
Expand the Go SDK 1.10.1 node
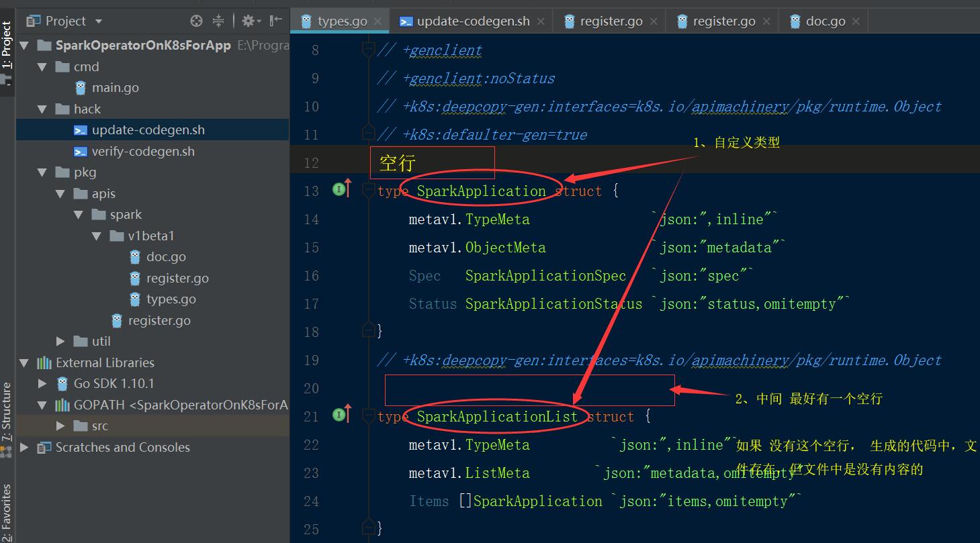(43, 384)
